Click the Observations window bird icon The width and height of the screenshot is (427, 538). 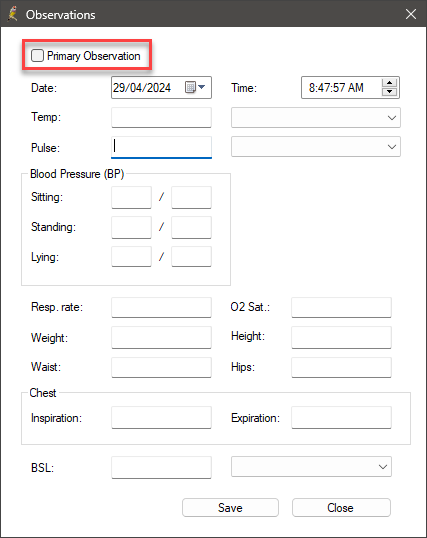[x=13, y=14]
